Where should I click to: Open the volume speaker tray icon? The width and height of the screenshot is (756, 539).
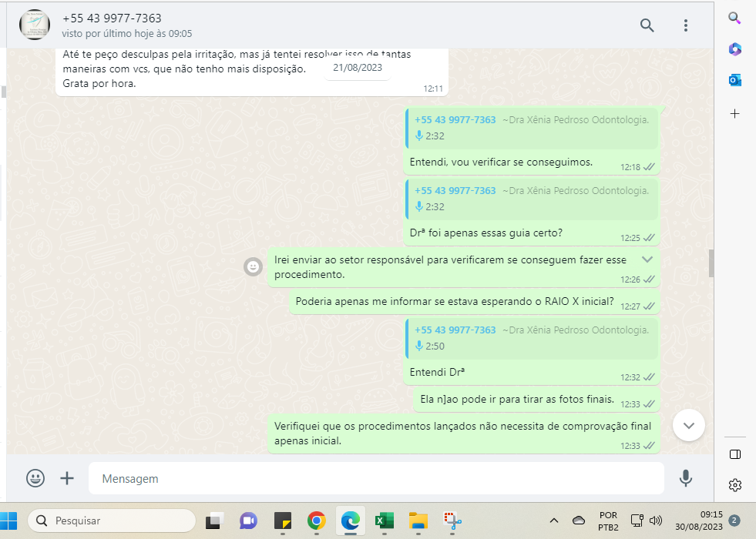(656, 521)
